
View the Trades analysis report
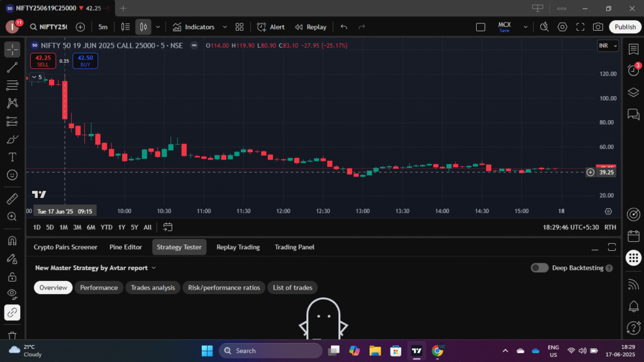pyautogui.click(x=153, y=288)
